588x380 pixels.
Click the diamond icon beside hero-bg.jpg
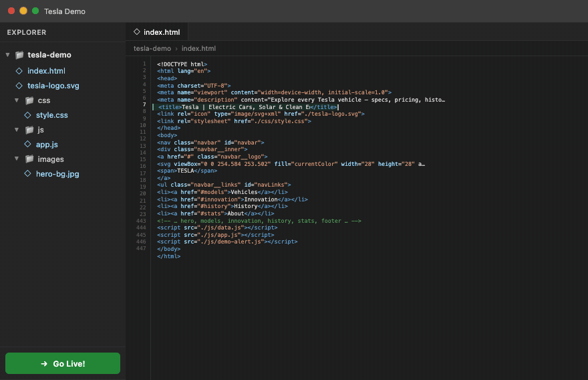28,173
